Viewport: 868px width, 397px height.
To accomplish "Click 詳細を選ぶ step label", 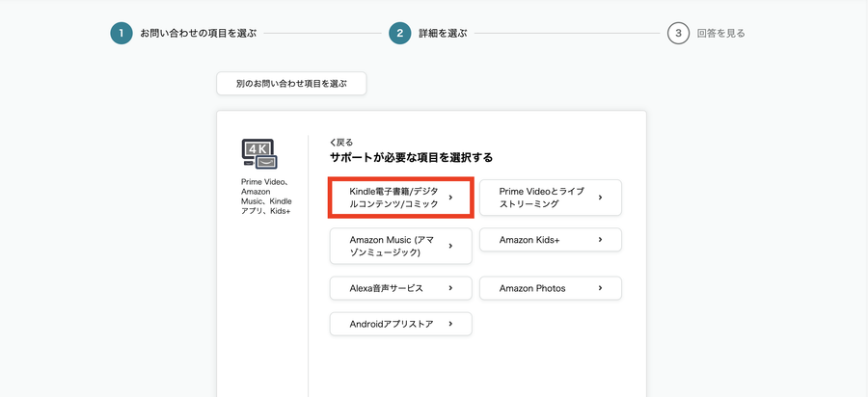I will [x=443, y=34].
